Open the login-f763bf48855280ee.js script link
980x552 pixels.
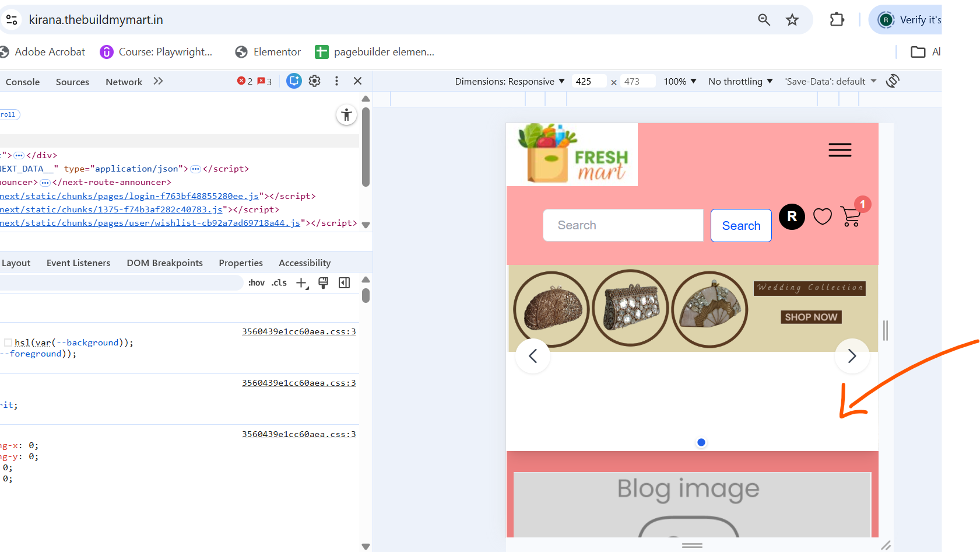coord(129,196)
